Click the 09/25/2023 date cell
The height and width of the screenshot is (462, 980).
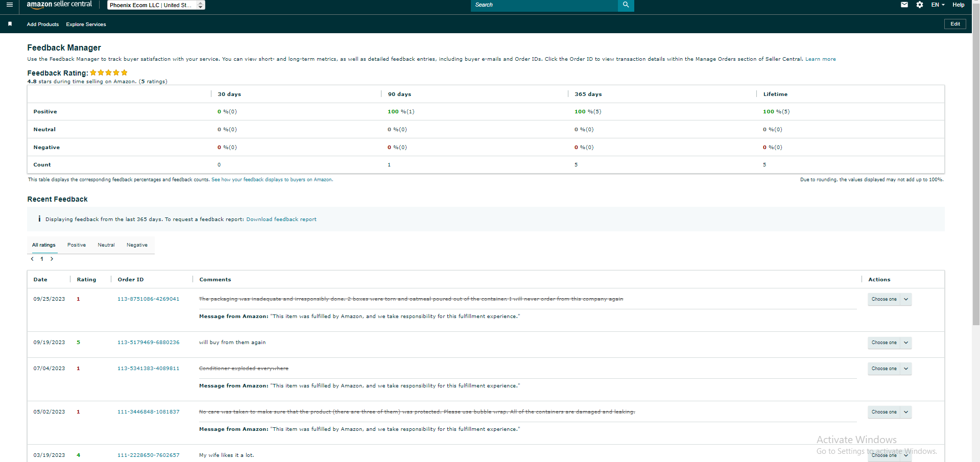pos(49,299)
